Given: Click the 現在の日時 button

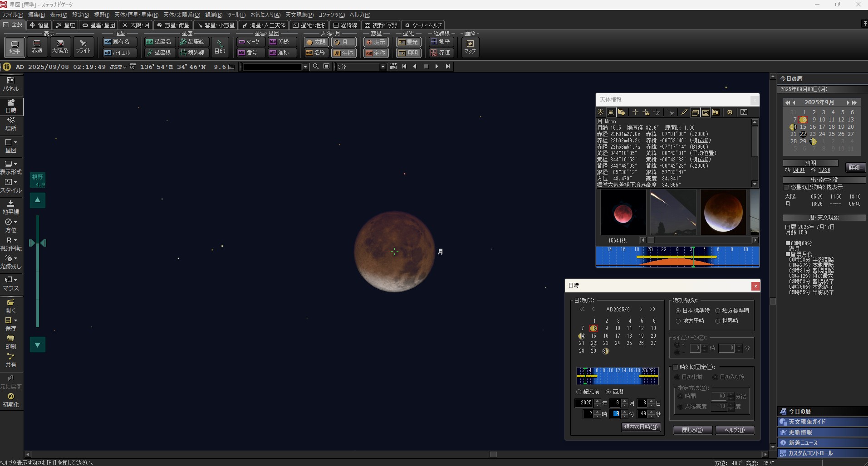Looking at the screenshot, I should point(641,427).
